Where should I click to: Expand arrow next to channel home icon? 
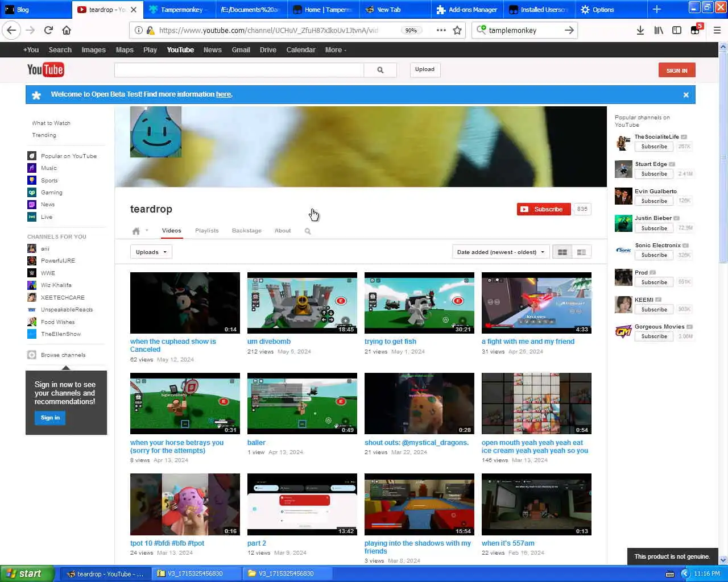[x=147, y=231]
